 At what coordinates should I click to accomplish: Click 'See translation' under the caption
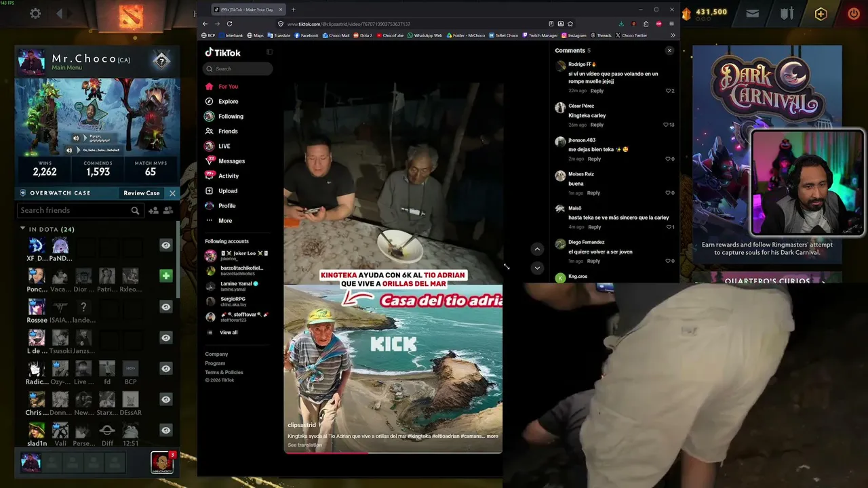tap(304, 445)
